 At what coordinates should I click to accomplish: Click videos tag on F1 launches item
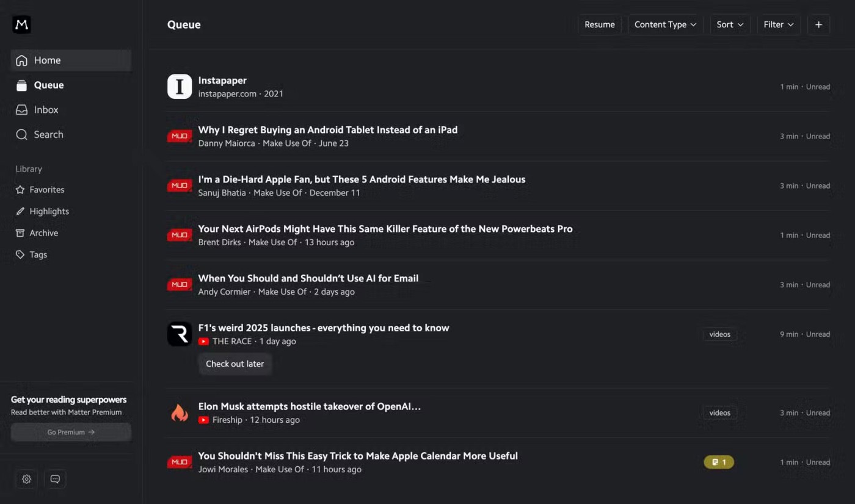coord(719,334)
